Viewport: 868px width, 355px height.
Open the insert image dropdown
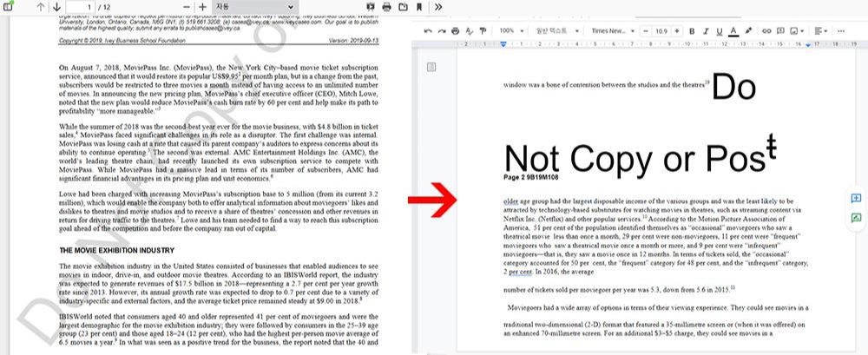tap(797, 31)
